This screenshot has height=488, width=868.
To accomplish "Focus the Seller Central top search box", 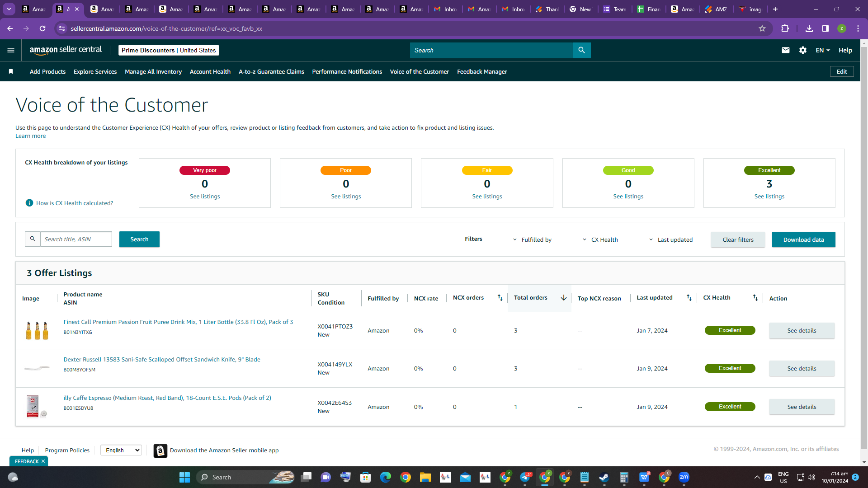I will 491,50.
